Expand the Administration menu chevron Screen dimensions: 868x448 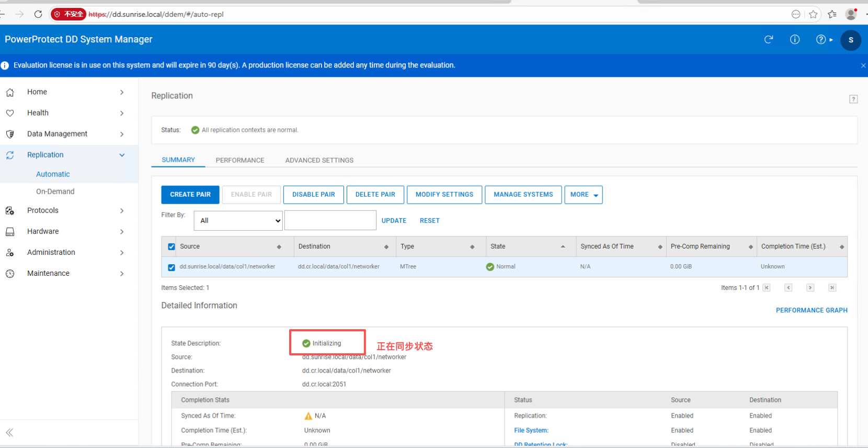(x=122, y=252)
